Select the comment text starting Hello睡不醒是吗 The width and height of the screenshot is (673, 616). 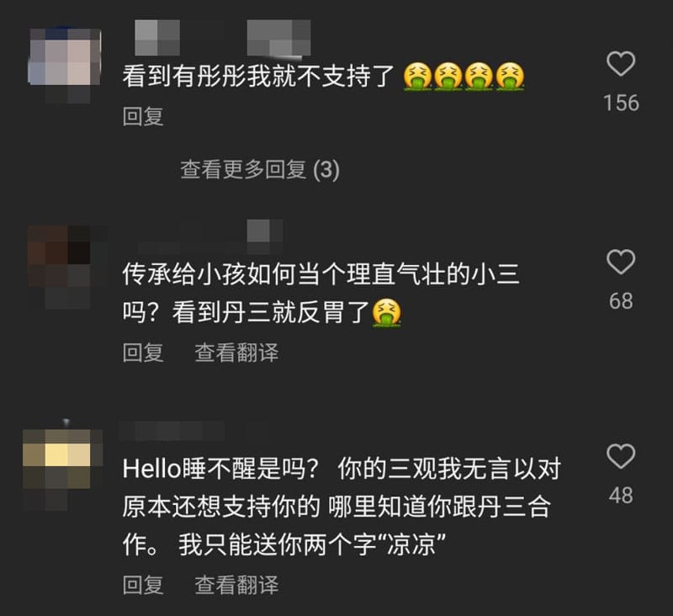(342, 507)
